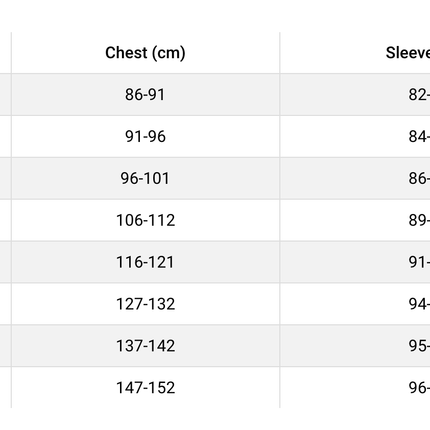Click the sleeve value starting with 82

click(x=419, y=95)
